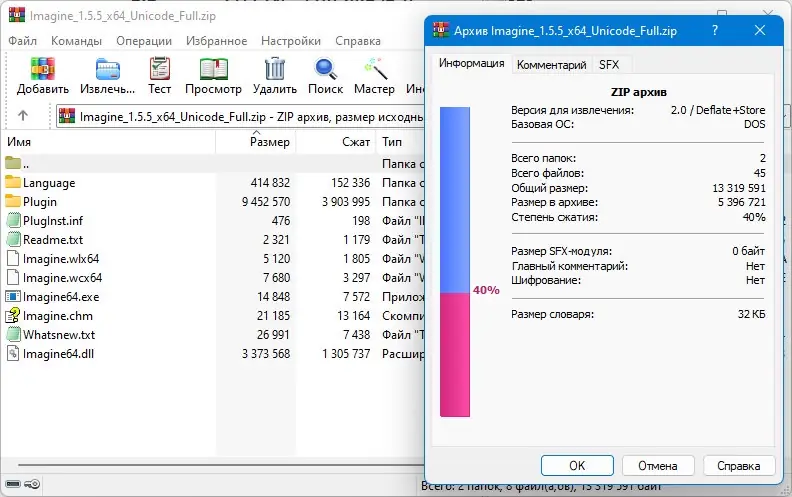The width and height of the screenshot is (792, 497).
Task: Select the Plugin folder name
Action: pyautogui.click(x=40, y=202)
